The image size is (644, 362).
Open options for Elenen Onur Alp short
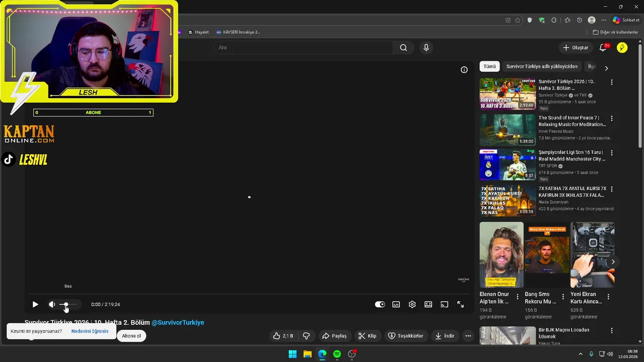[x=518, y=297]
